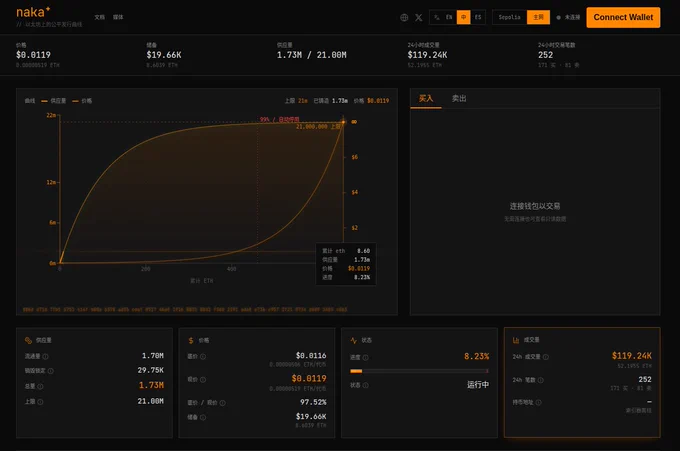Click the chart header cap value 21m
The height and width of the screenshot is (451, 680).
302,101
